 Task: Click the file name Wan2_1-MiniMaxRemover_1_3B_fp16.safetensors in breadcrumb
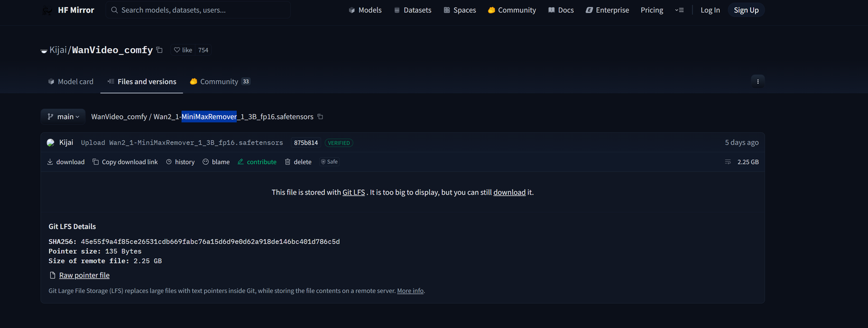tap(233, 117)
